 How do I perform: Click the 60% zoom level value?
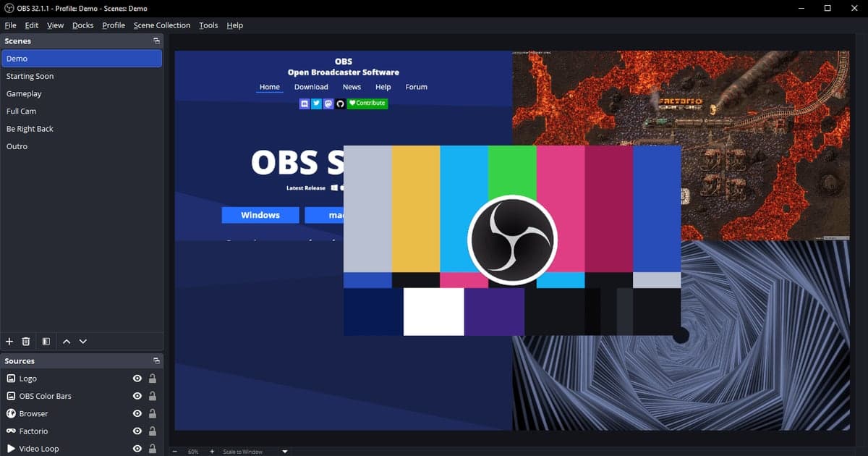(x=193, y=452)
